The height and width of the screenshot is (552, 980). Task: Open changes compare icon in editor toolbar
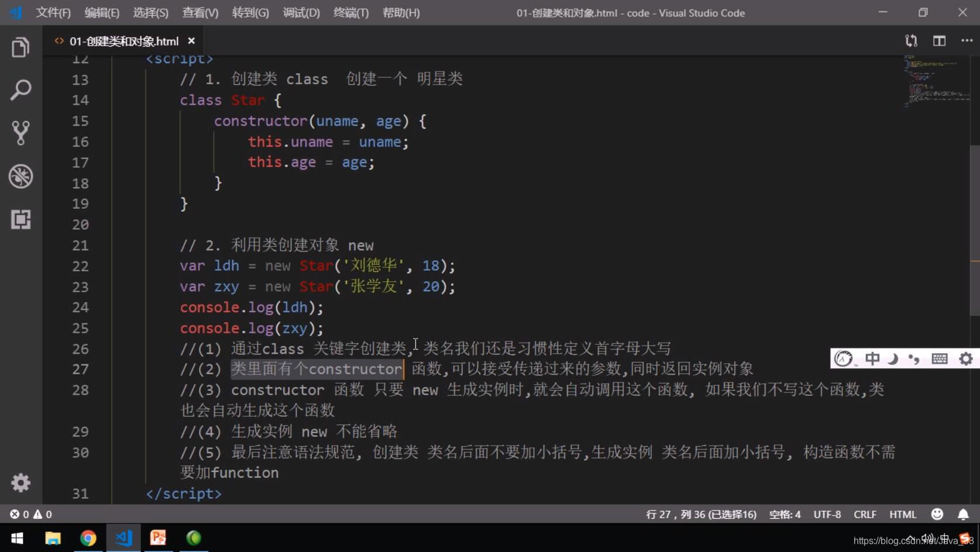click(911, 41)
